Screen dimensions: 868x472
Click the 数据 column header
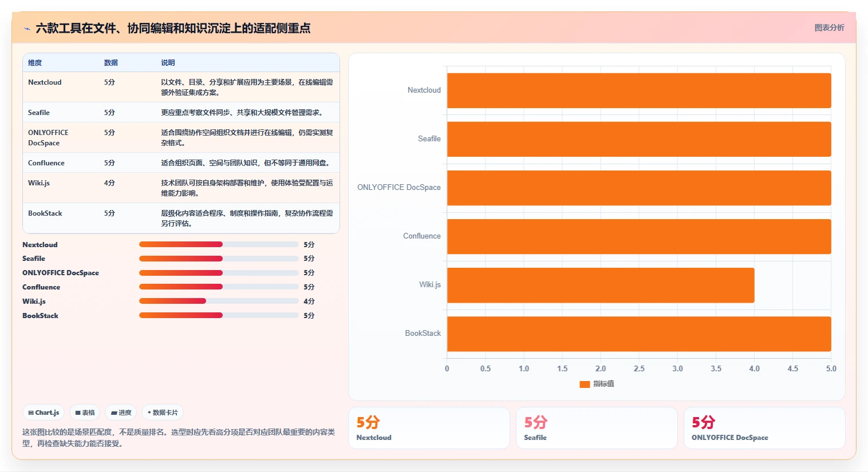(x=111, y=63)
